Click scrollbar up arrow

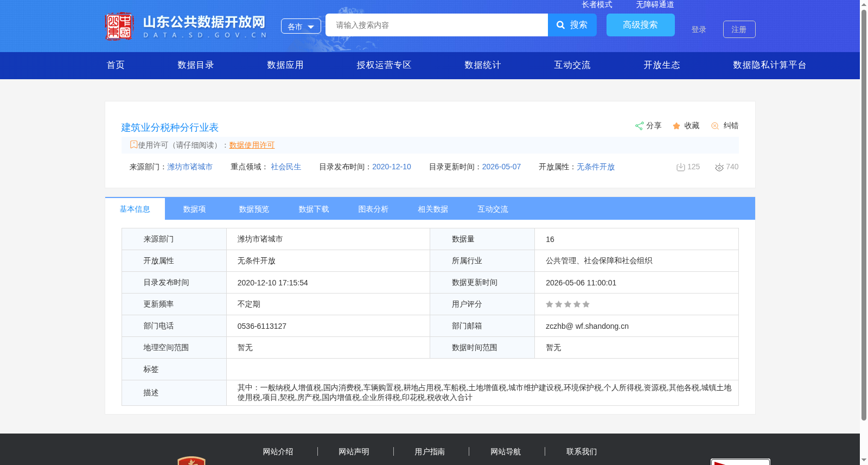[x=864, y=4]
